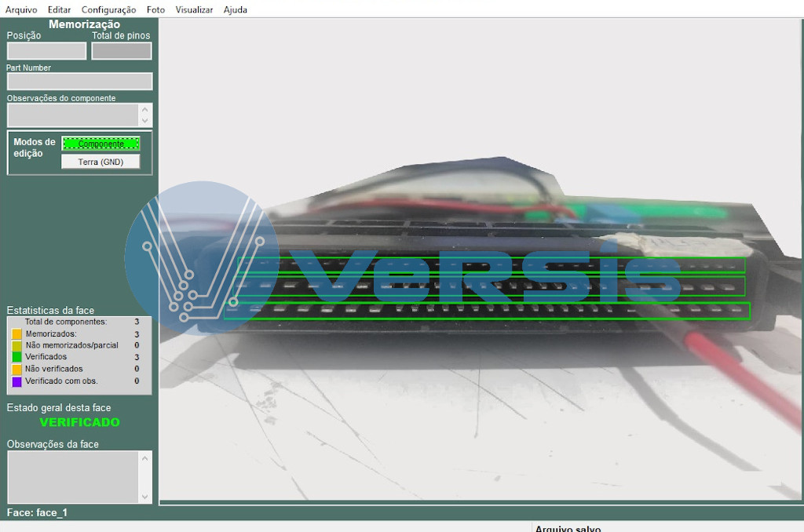This screenshot has height=532, width=804.
Task: Click the Part Number input field
Action: pos(79,81)
